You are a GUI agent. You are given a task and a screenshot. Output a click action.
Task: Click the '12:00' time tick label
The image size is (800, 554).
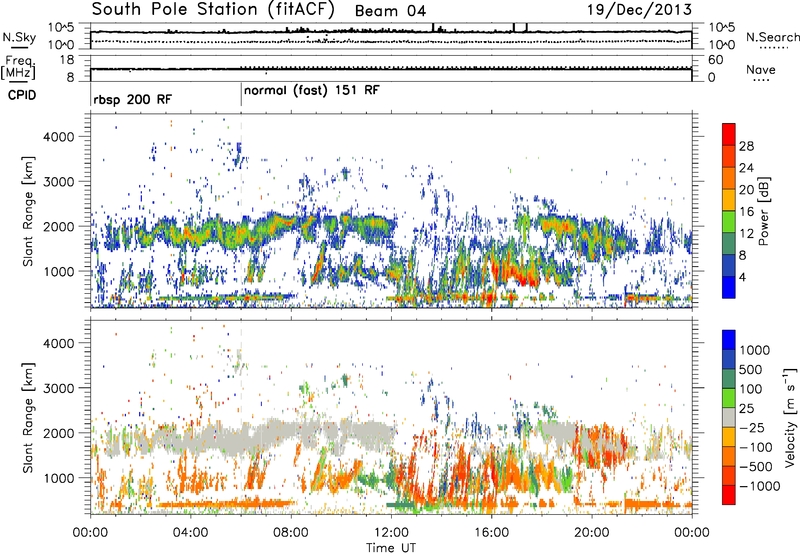[391, 533]
